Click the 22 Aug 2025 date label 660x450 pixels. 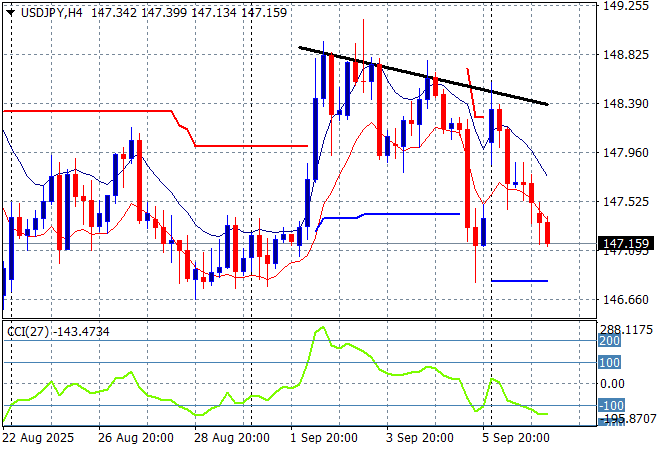point(40,438)
